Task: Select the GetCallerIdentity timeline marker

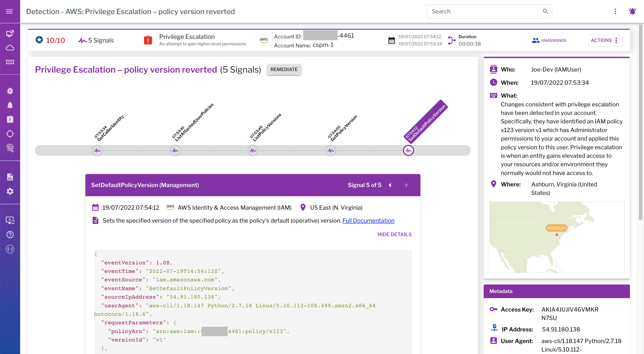Action: [97, 151]
